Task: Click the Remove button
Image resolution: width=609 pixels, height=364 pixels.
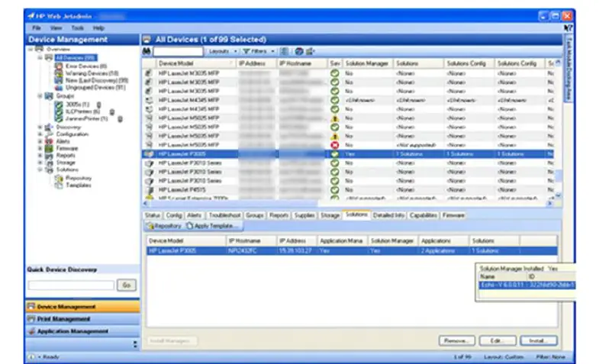Action: [456, 340]
